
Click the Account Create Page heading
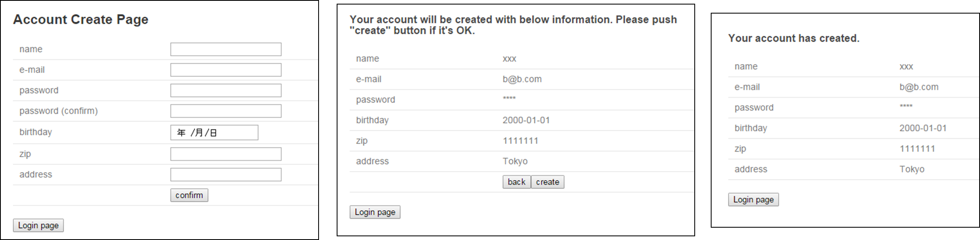click(81, 19)
